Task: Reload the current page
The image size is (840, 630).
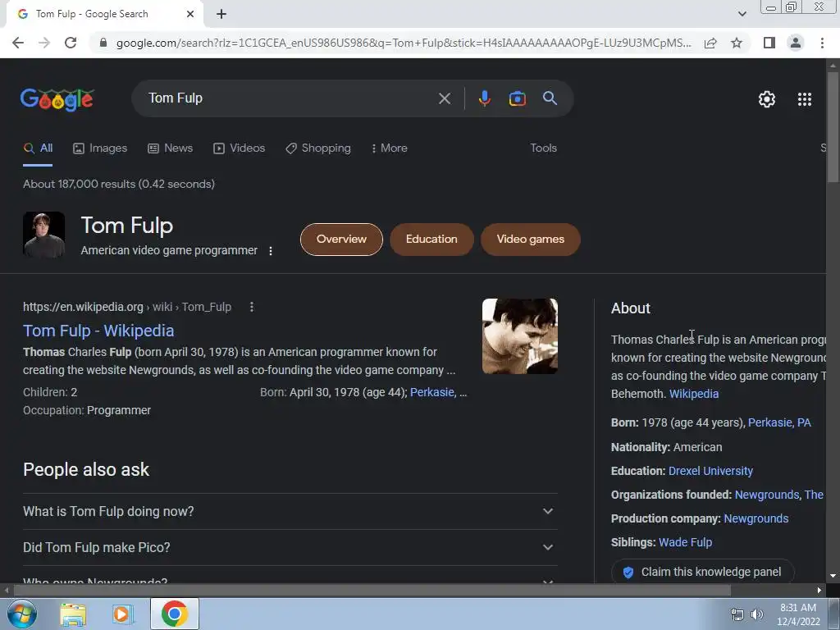Action: [71, 43]
